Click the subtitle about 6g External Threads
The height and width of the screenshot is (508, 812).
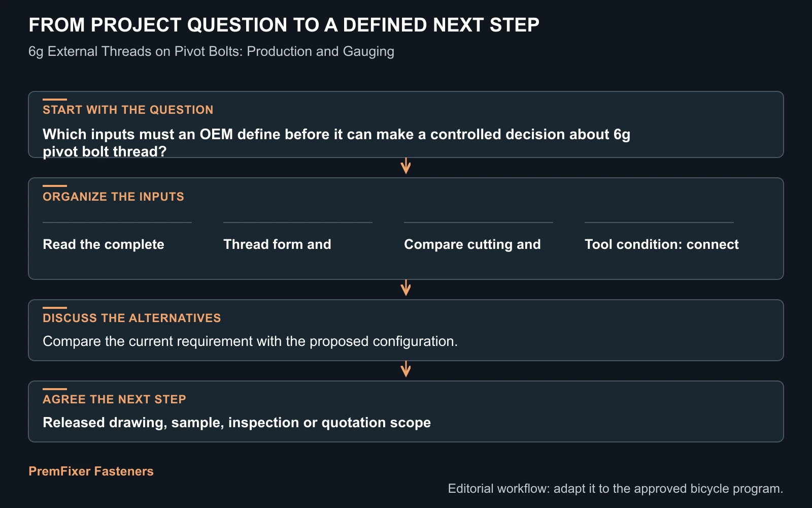pyautogui.click(x=211, y=51)
